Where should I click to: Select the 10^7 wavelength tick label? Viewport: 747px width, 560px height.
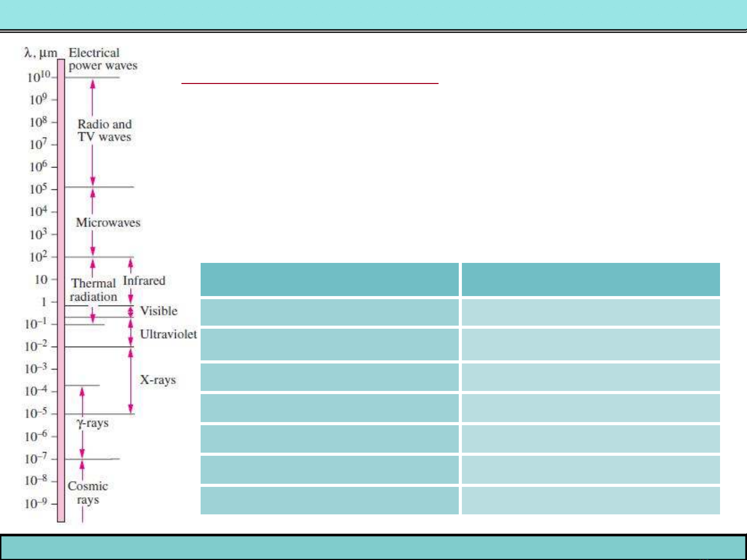pyautogui.click(x=38, y=144)
